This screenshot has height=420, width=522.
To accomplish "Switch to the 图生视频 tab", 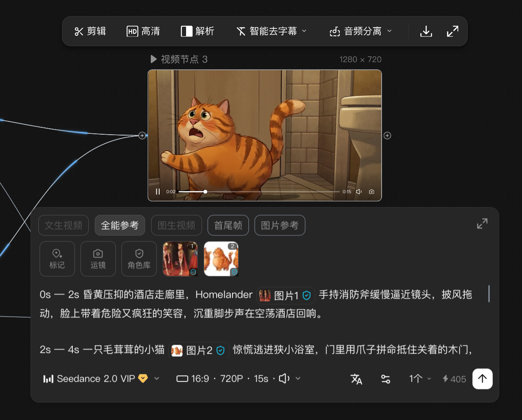I will point(177,225).
